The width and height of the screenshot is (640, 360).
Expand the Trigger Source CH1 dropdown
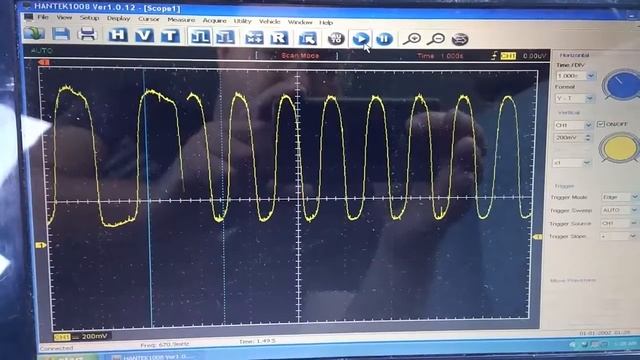(633, 223)
